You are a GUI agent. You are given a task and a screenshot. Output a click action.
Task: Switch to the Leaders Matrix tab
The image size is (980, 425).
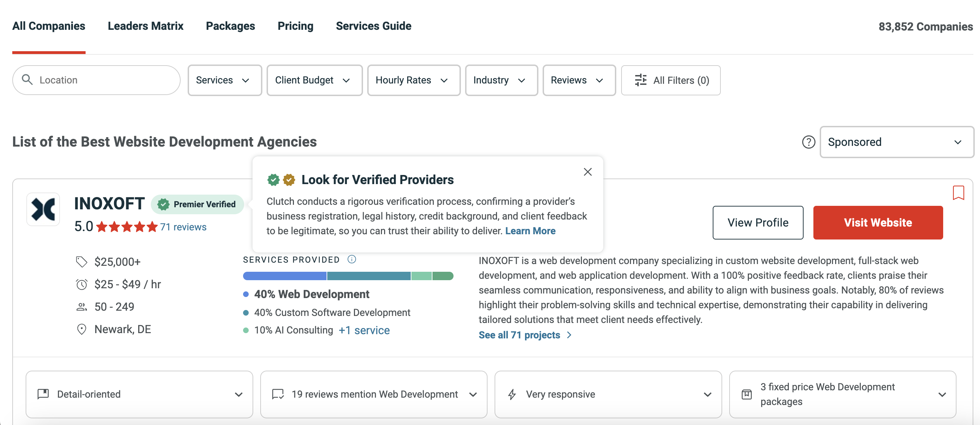click(145, 26)
